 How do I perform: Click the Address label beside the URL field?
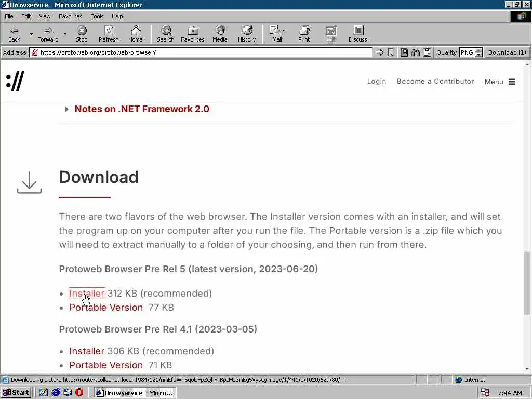(x=14, y=52)
